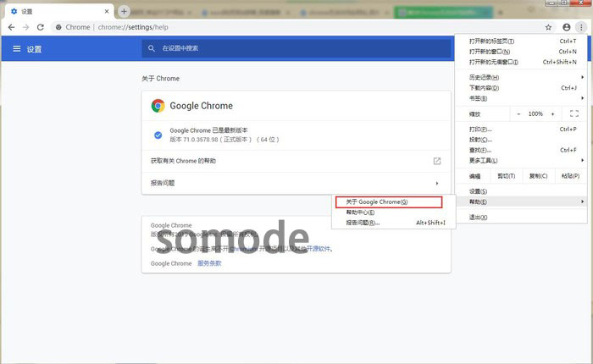Click the back navigation arrow
The image size is (593, 364).
11,27
